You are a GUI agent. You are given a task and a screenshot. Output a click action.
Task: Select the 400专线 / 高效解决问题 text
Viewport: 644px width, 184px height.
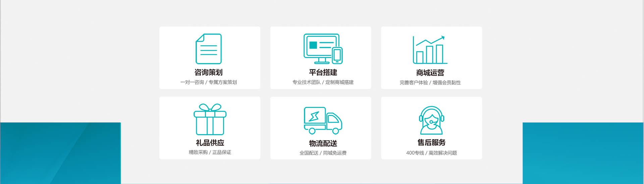point(431,153)
